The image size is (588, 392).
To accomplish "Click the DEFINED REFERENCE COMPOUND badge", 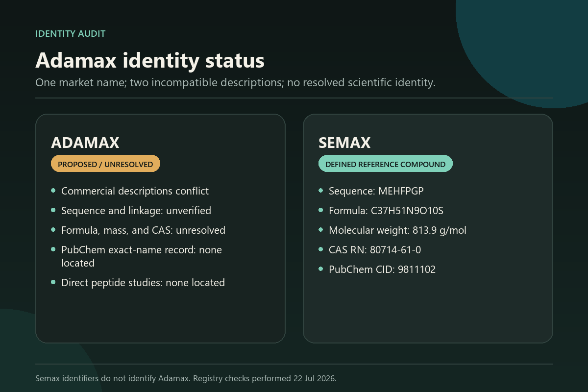I will tap(386, 165).
